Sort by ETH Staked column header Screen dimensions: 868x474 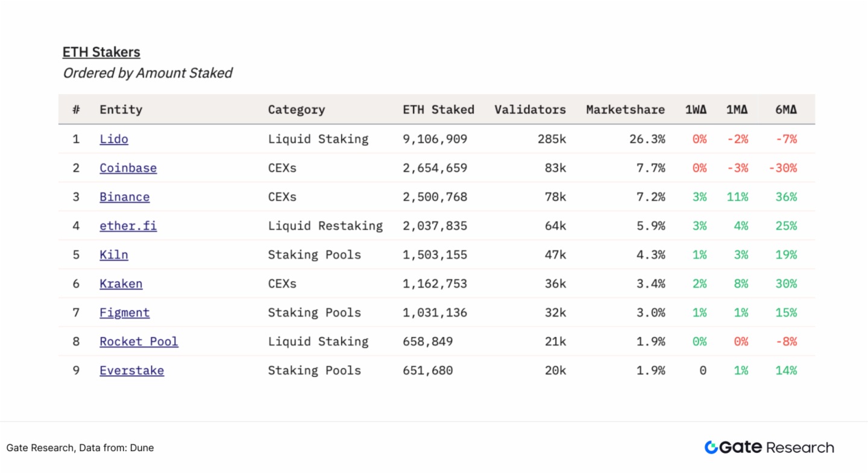pos(438,110)
